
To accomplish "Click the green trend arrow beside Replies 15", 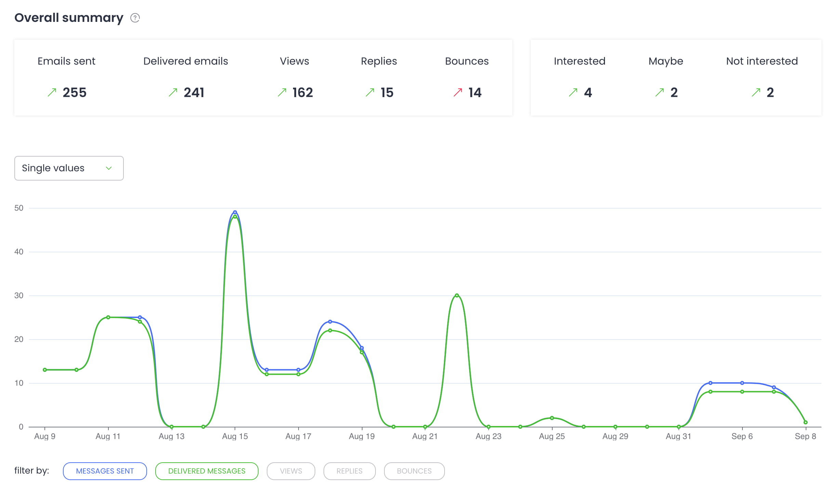I will pos(370,92).
